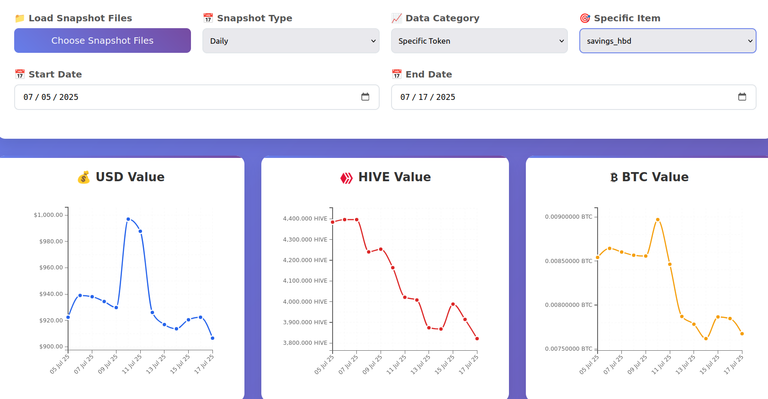Click the target icon beside Specific Item
Viewport: 768px width, 399px height.
coord(585,18)
